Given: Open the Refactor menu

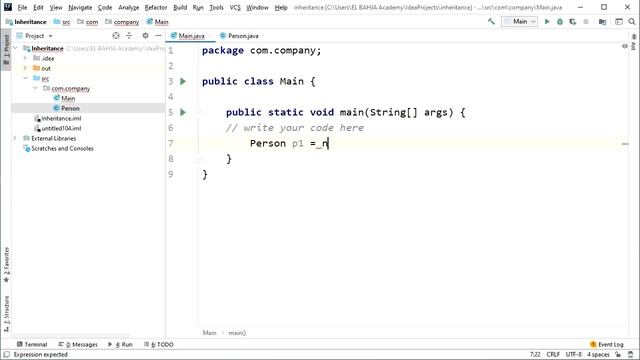Looking at the screenshot, I should tap(156, 7).
